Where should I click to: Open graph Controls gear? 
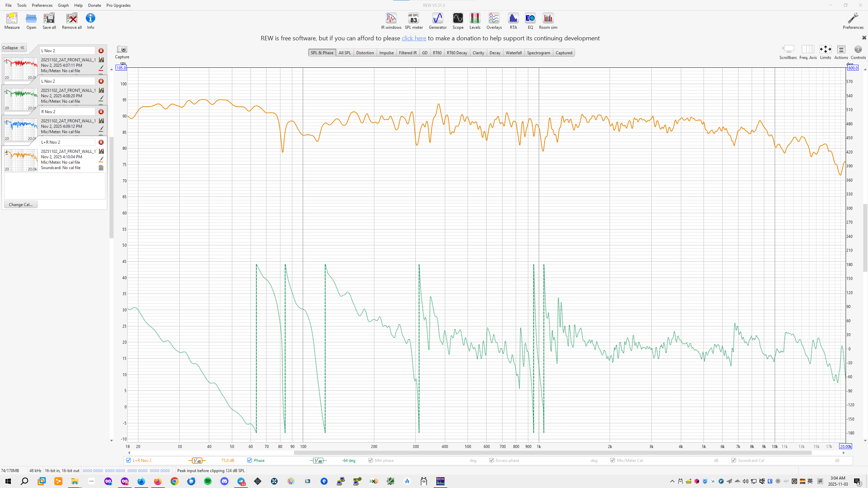tap(858, 49)
